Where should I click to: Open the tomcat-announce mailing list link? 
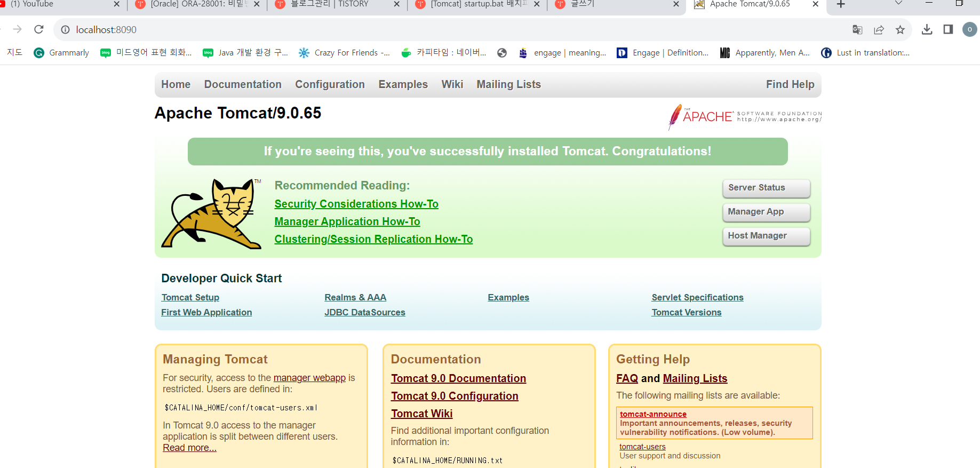click(x=653, y=414)
